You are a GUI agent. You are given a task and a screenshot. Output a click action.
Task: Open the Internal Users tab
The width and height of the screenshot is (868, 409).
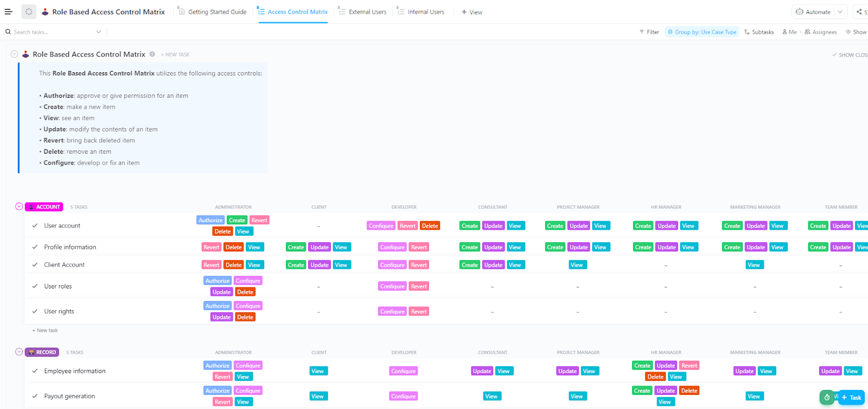point(420,11)
